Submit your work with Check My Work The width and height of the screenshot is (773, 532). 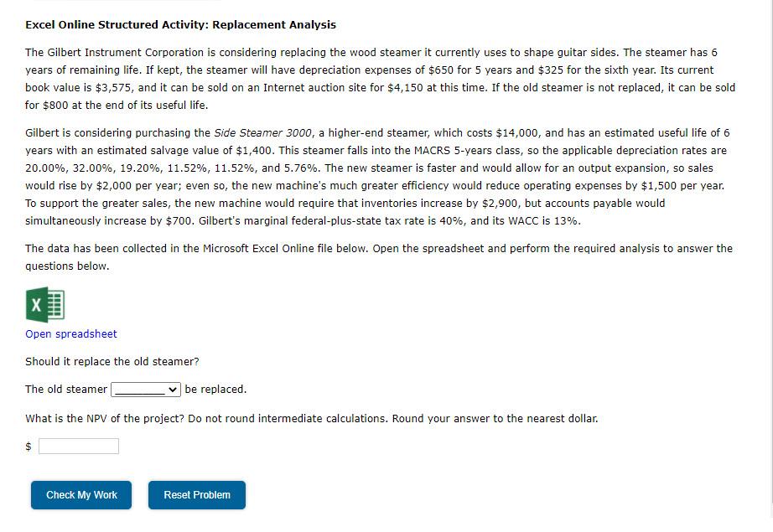pyautogui.click(x=80, y=495)
